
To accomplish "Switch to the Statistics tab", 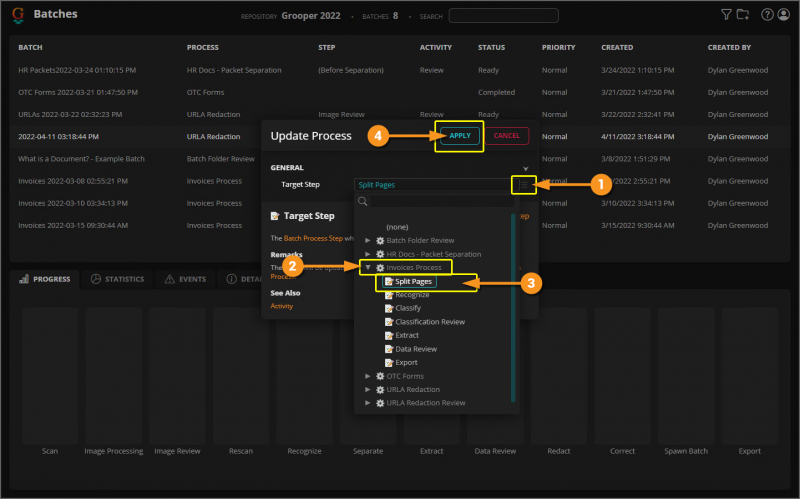I will [x=117, y=279].
